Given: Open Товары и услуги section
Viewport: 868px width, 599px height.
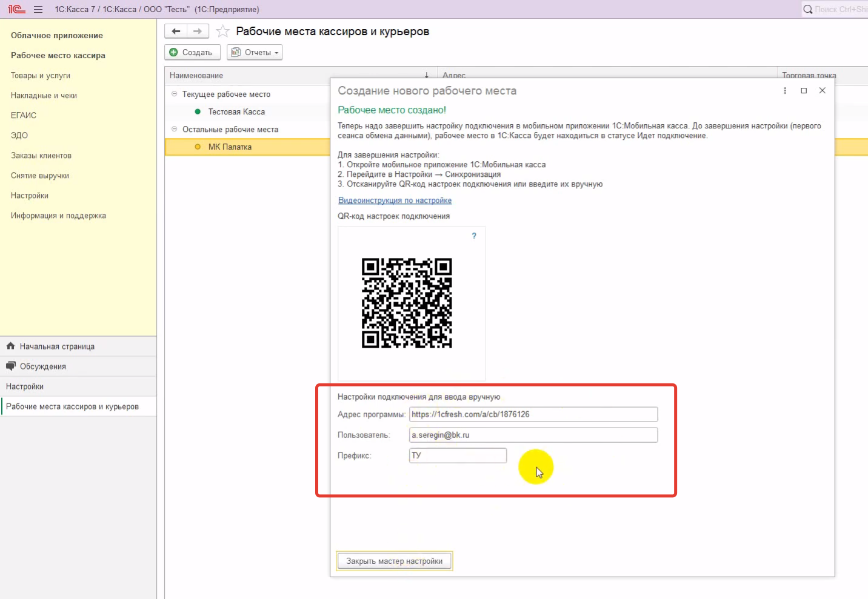Looking at the screenshot, I should pos(41,75).
